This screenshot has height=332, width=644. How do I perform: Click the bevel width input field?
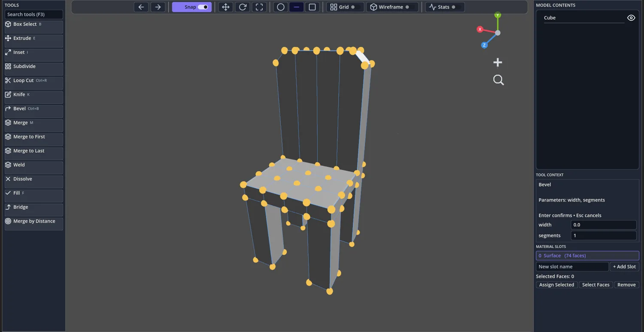click(604, 225)
